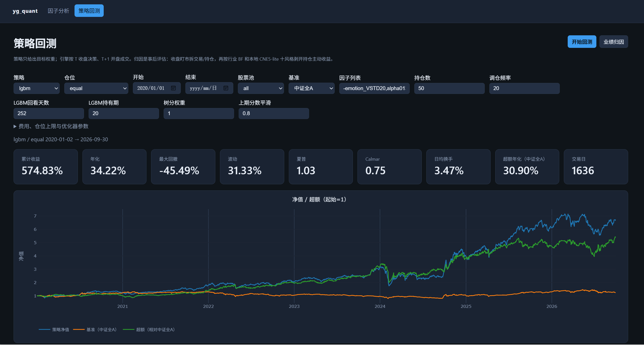Image resolution: width=644 pixels, height=345 pixels.
Task: Click the 夏普 1.03 card
Action: coord(321,167)
